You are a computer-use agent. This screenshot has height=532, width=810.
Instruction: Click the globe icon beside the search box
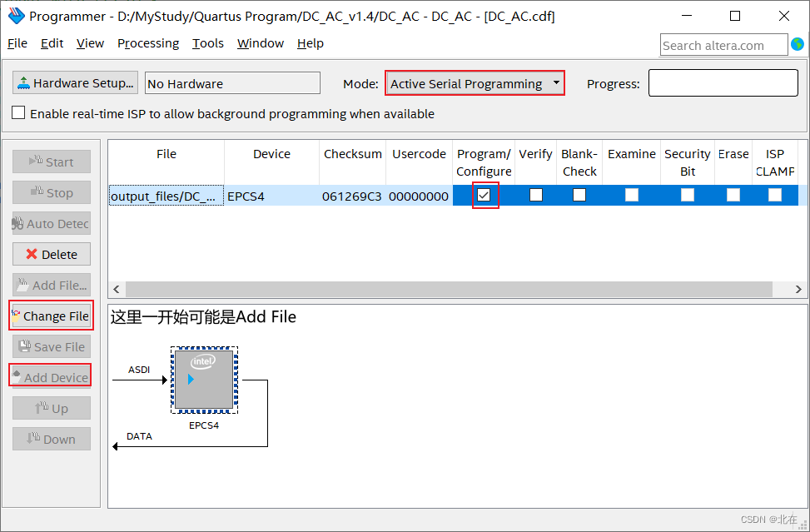(798, 44)
